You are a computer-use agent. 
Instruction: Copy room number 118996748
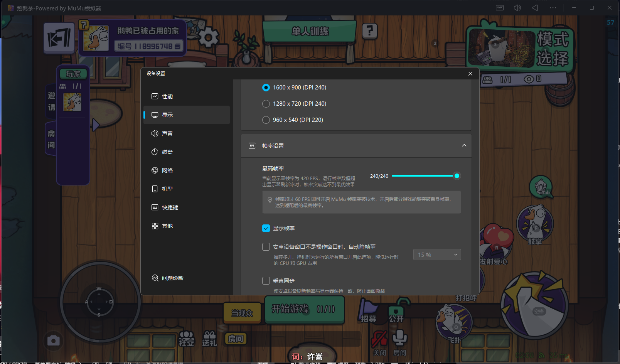[x=177, y=47]
